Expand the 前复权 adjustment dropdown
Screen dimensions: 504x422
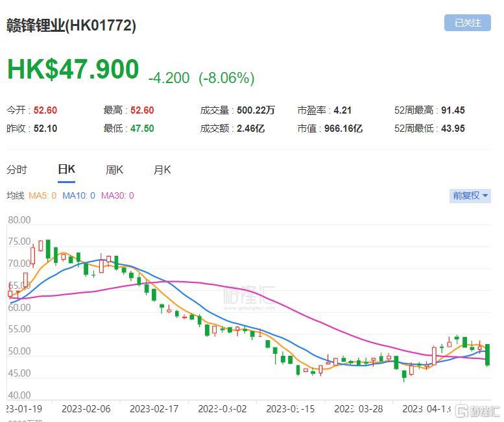(x=470, y=195)
